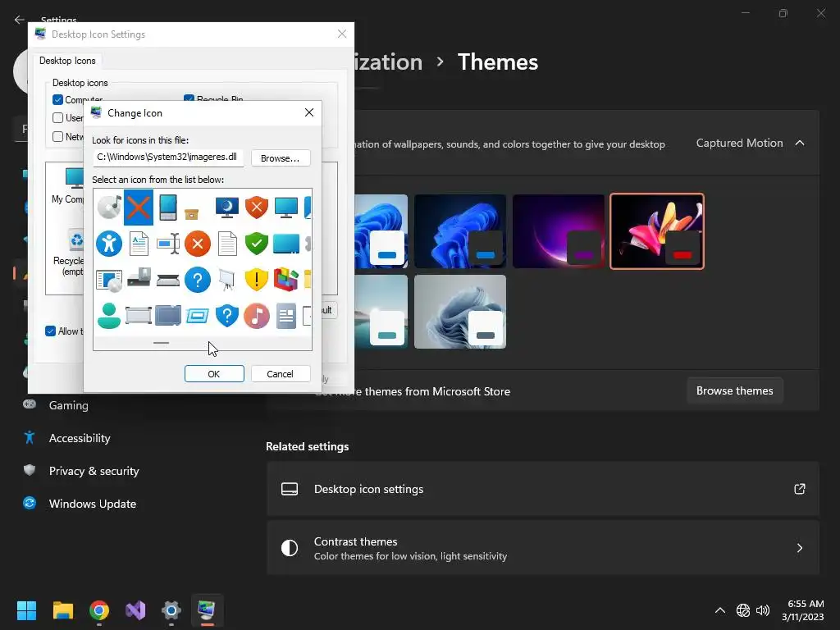Viewport: 840px width, 630px height.
Task: Select the flatbed scanner icon
Action: tap(167, 281)
